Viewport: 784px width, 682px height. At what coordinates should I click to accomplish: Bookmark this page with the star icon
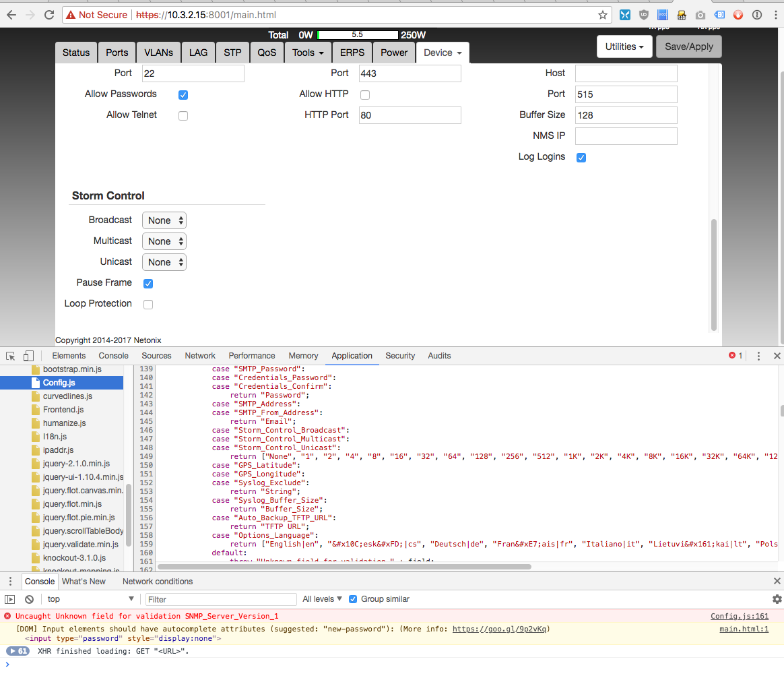tap(603, 15)
